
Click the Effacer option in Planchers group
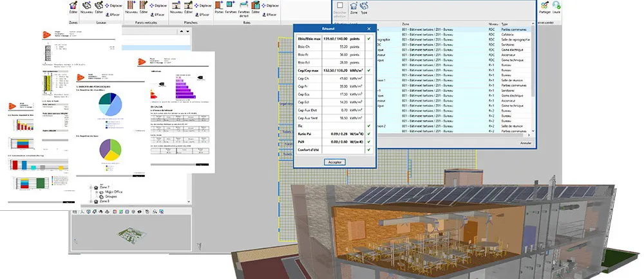tap(204, 14)
